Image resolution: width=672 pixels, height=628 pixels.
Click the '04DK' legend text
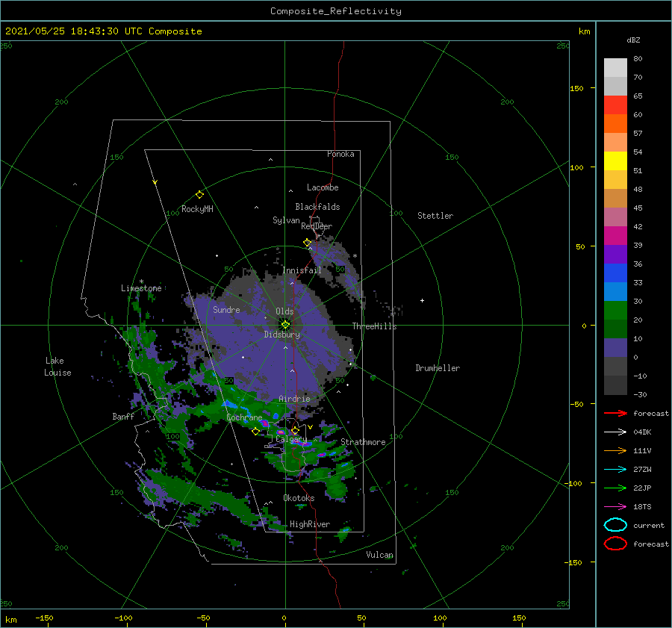point(642,432)
